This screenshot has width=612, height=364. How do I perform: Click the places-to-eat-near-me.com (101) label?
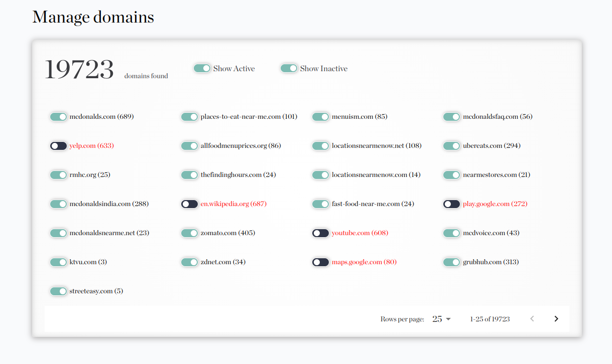tap(249, 117)
